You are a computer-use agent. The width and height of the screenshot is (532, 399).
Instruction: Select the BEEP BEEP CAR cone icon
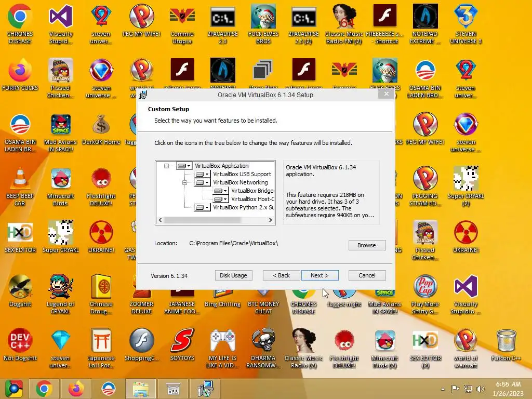20,187
